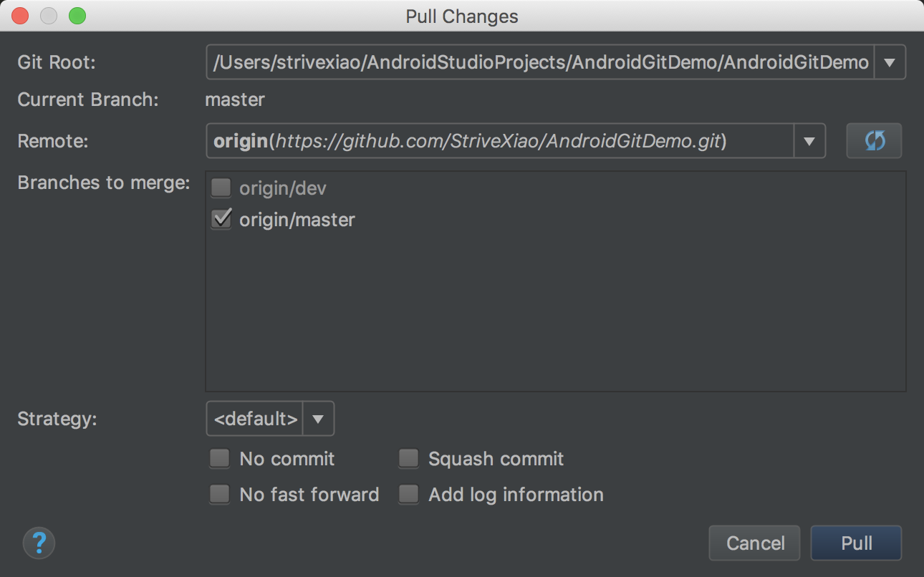The width and height of the screenshot is (924, 577).
Task: Cancel the pull operation
Action: (756, 543)
